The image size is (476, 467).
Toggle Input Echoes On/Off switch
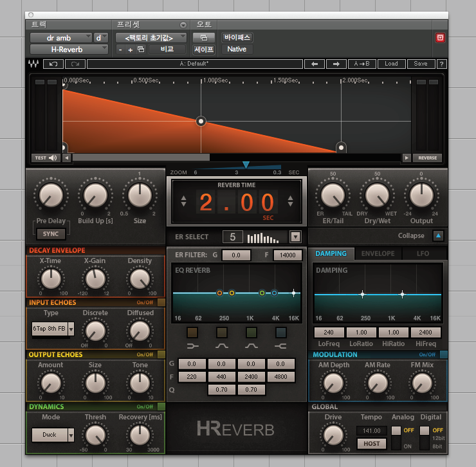click(161, 302)
